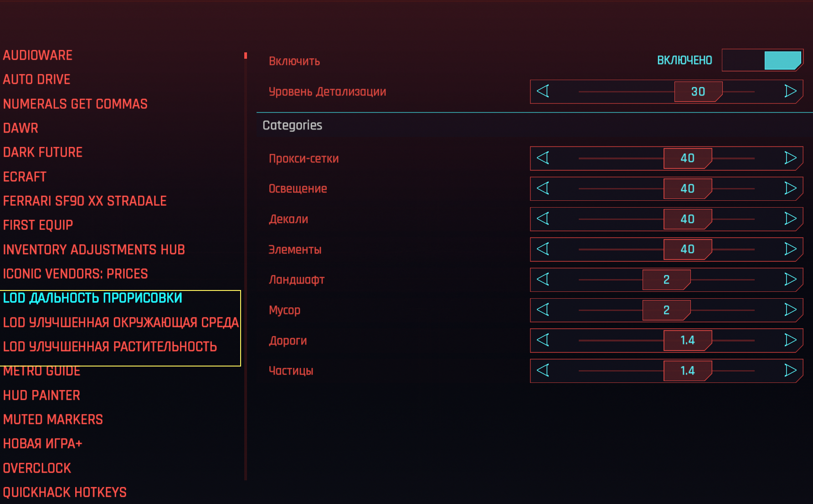
Task: Decrease Элементы value with left arrow
Action: coord(543,249)
